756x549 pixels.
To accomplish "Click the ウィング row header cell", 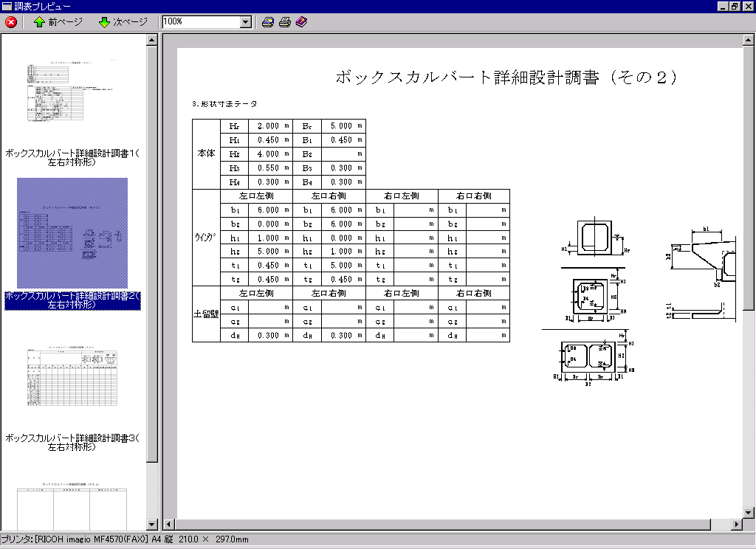I will [x=207, y=238].
